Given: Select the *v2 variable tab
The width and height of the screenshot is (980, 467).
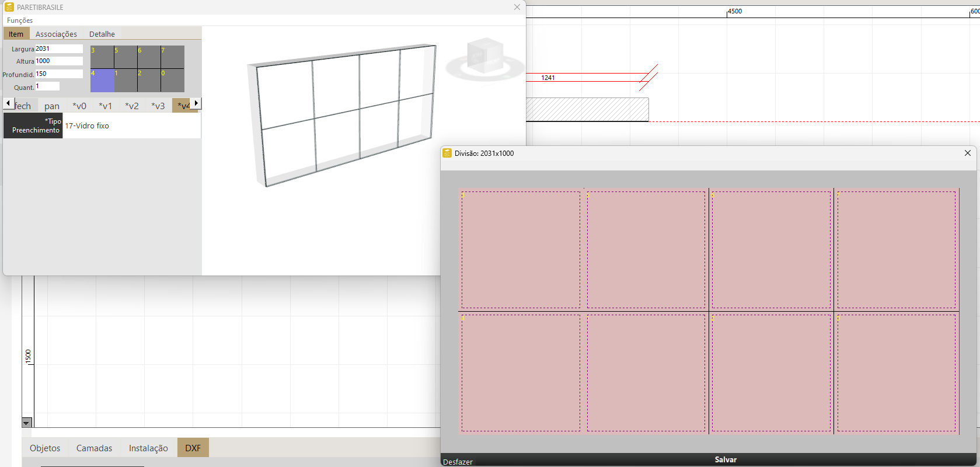Looking at the screenshot, I should click(132, 106).
